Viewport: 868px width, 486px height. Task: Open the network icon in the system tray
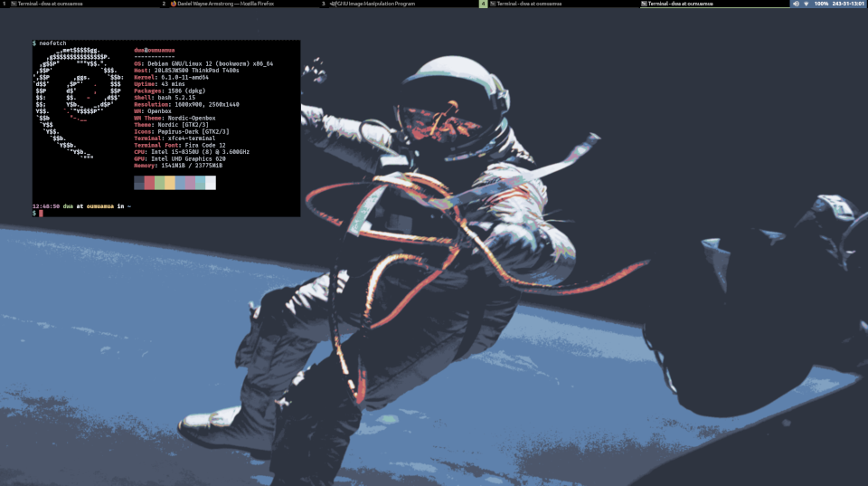806,5
